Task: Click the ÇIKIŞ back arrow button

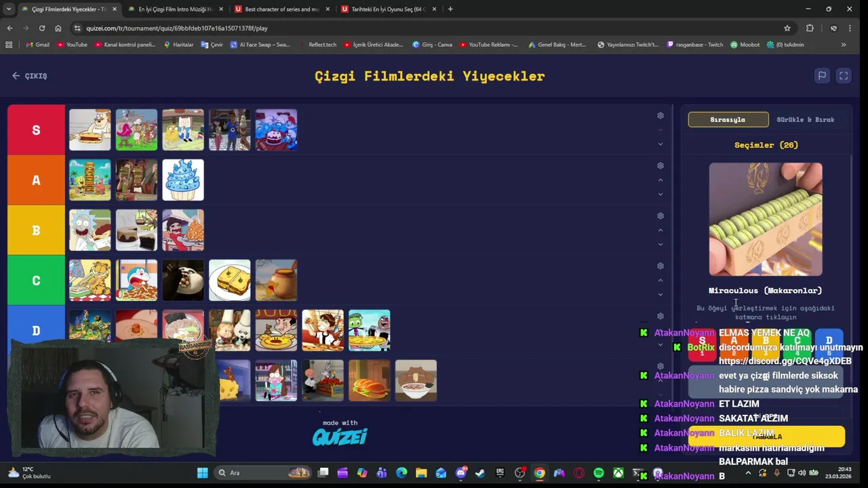Action: (30, 76)
